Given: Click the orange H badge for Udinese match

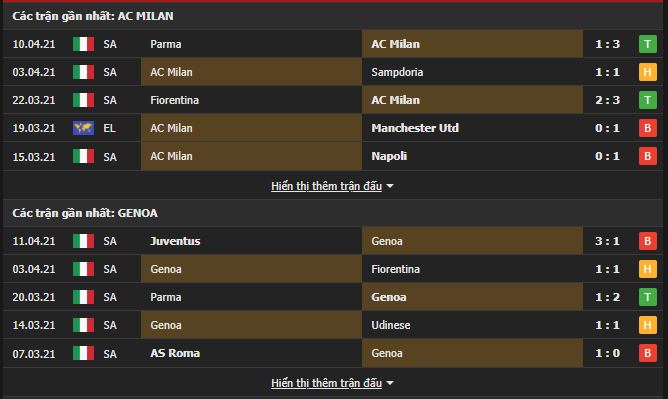Looking at the screenshot, I should point(648,325).
